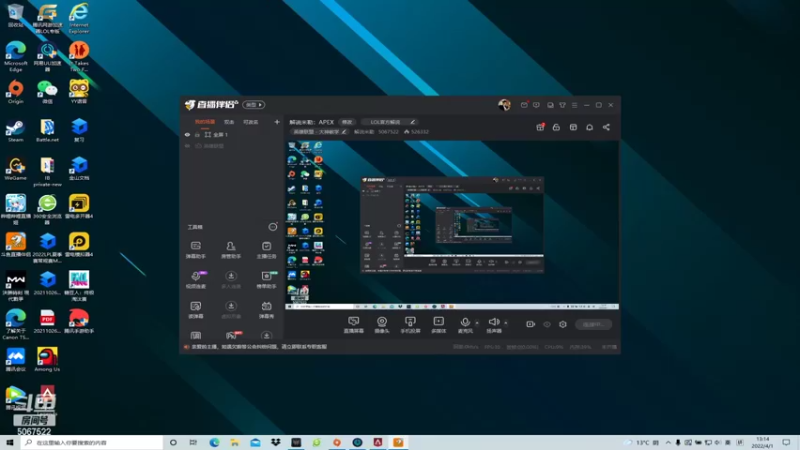Open the mail icon in title bar

tap(524, 105)
